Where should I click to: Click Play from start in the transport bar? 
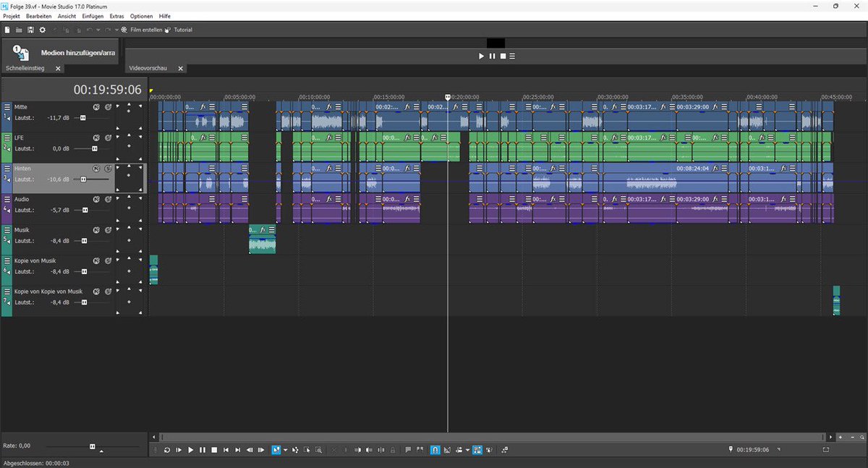point(179,450)
